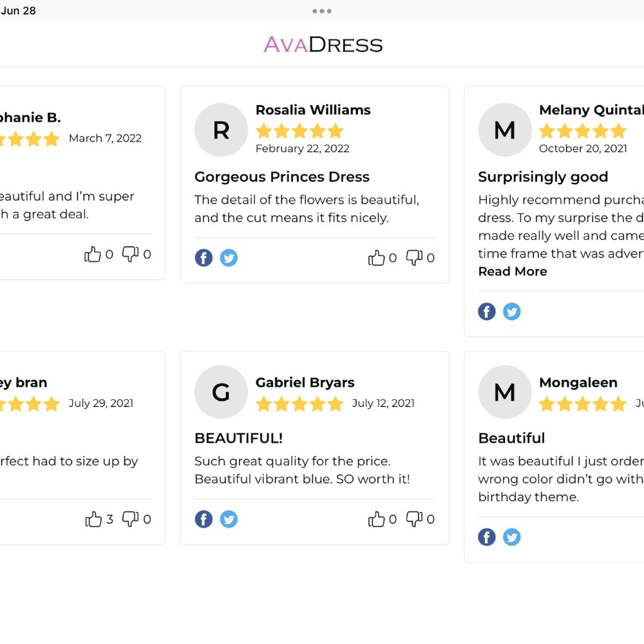Tap the three-dot multitasking menu at top
The height and width of the screenshot is (644, 644).
click(321, 11)
